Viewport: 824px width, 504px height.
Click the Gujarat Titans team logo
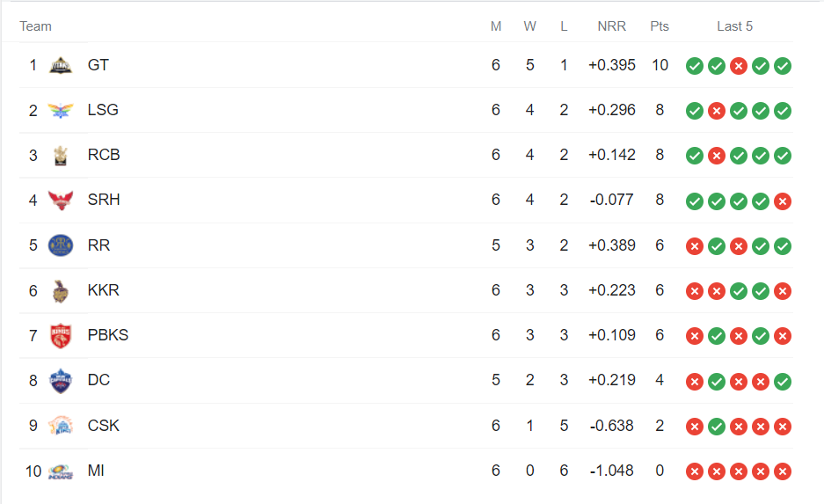61,65
